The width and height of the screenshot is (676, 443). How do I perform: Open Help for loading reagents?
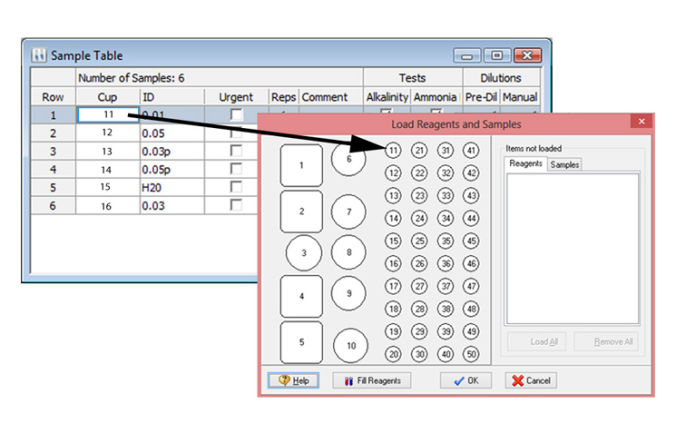pyautogui.click(x=293, y=381)
